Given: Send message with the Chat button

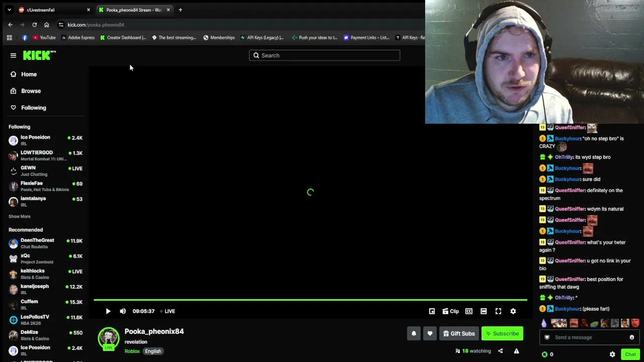Looking at the screenshot, I should [x=630, y=354].
